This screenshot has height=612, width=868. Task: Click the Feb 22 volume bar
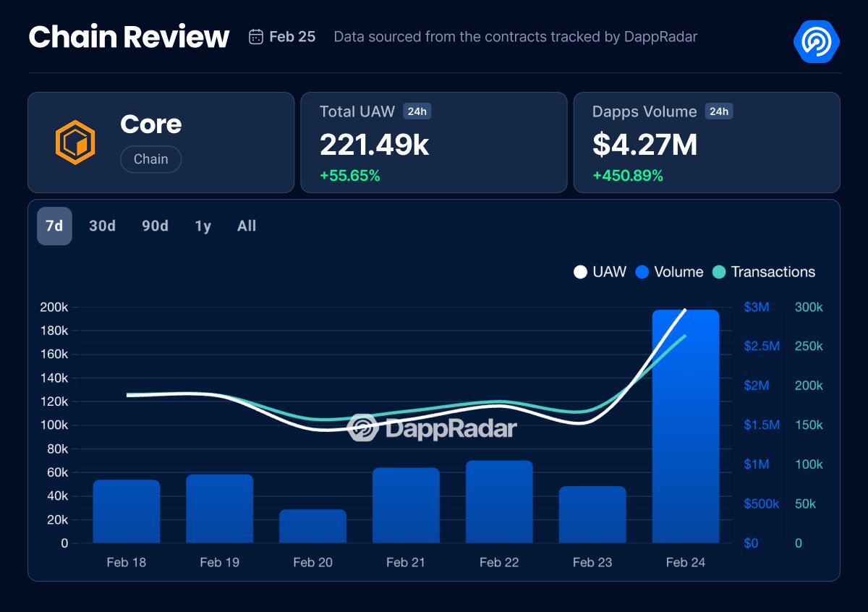tap(499, 502)
